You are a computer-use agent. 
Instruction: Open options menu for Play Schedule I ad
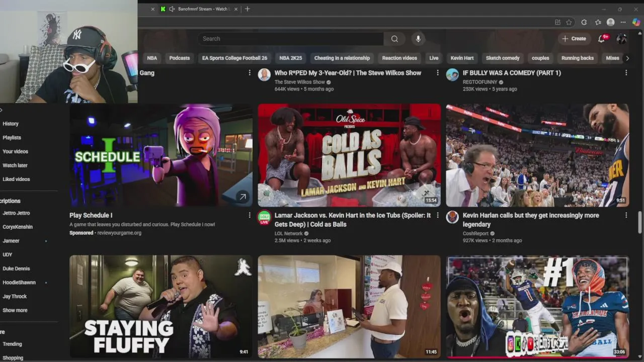pyautogui.click(x=249, y=215)
